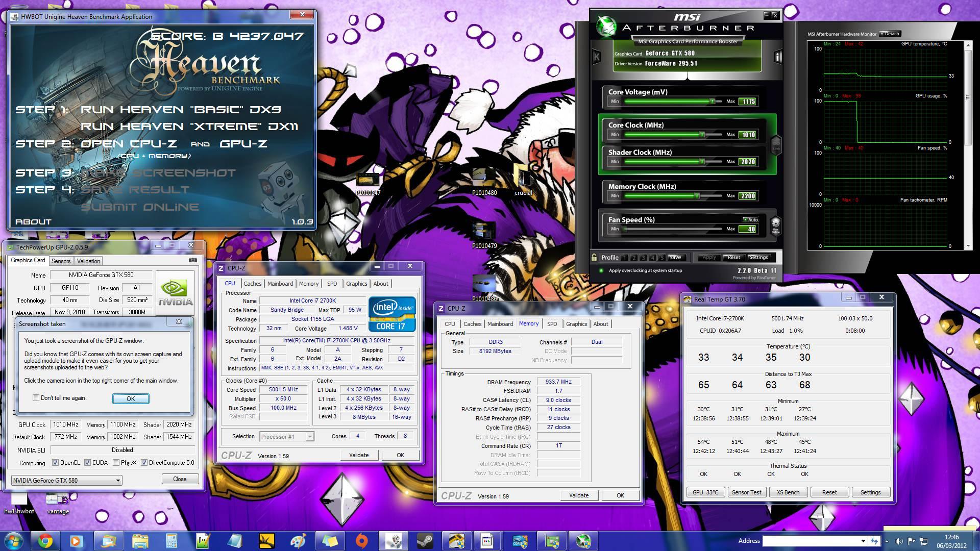Image resolution: width=980 pixels, height=551 pixels.
Task: Toggle the PhysX checkbox in GPU-Z
Action: [116, 463]
